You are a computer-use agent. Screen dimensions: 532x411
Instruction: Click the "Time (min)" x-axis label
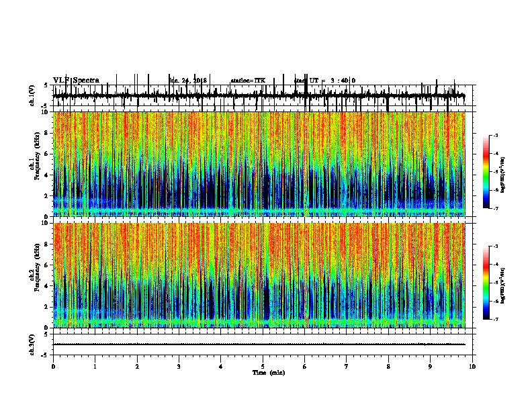click(269, 373)
